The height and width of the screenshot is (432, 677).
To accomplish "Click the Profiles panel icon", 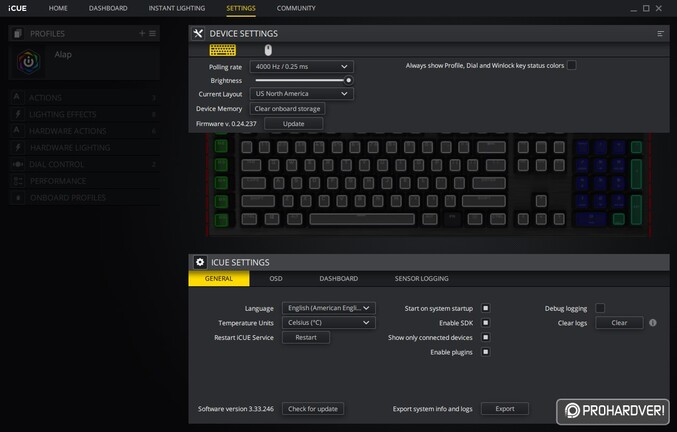I will point(18,33).
